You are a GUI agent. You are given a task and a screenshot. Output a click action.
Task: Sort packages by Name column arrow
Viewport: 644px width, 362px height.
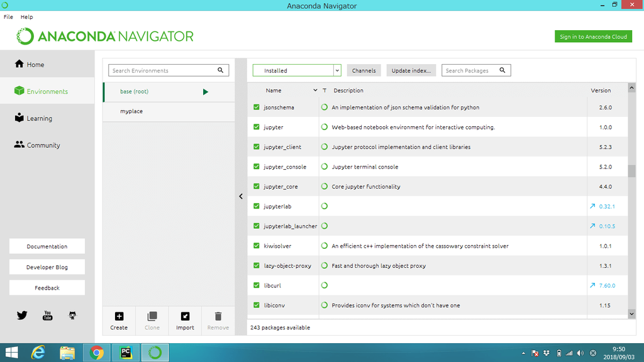click(x=315, y=90)
